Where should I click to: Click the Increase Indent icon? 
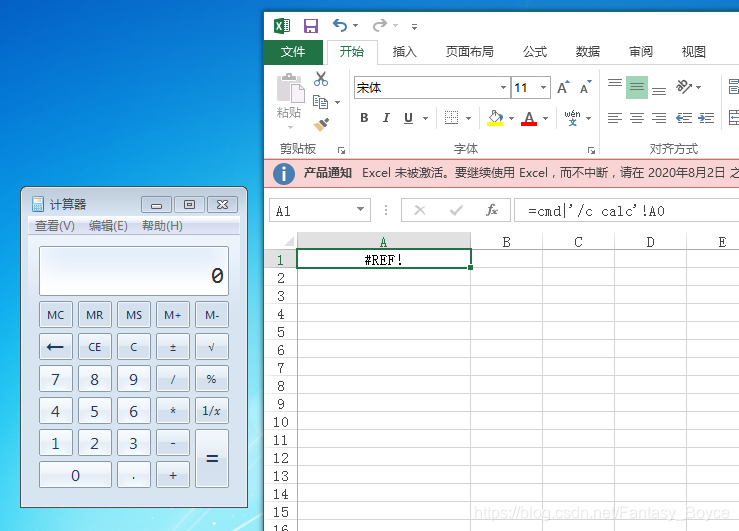[x=706, y=118]
